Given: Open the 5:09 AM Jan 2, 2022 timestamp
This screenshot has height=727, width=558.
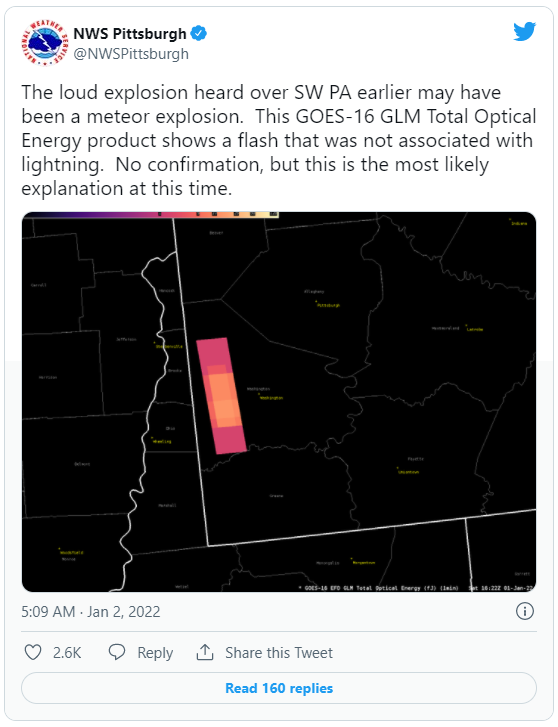Looking at the screenshot, I should [x=90, y=612].
